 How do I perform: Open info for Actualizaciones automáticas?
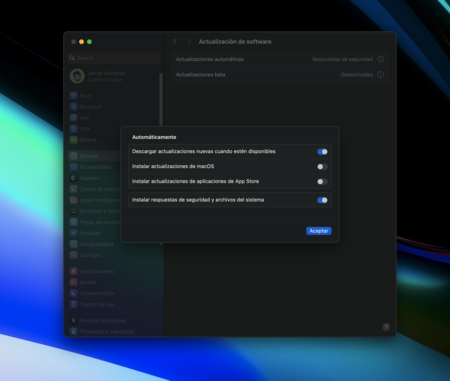coord(380,59)
